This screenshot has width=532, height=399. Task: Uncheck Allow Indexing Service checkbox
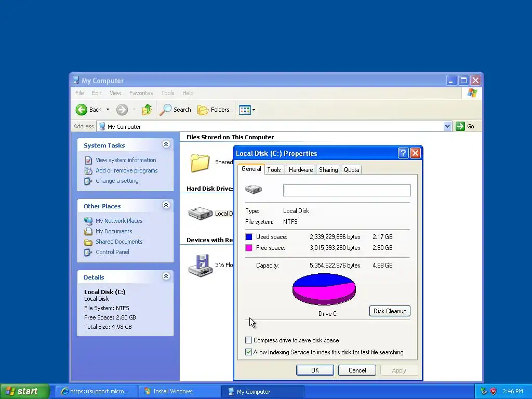coord(249,352)
